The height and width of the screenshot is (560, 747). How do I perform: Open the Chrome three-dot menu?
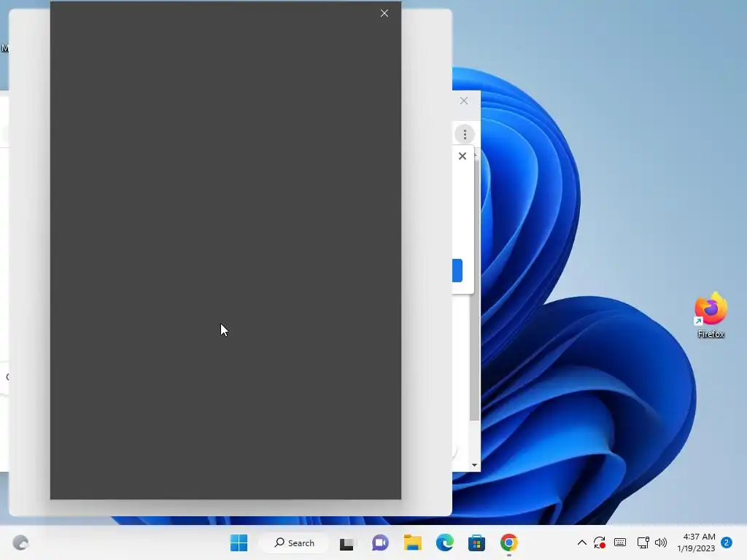tap(465, 134)
